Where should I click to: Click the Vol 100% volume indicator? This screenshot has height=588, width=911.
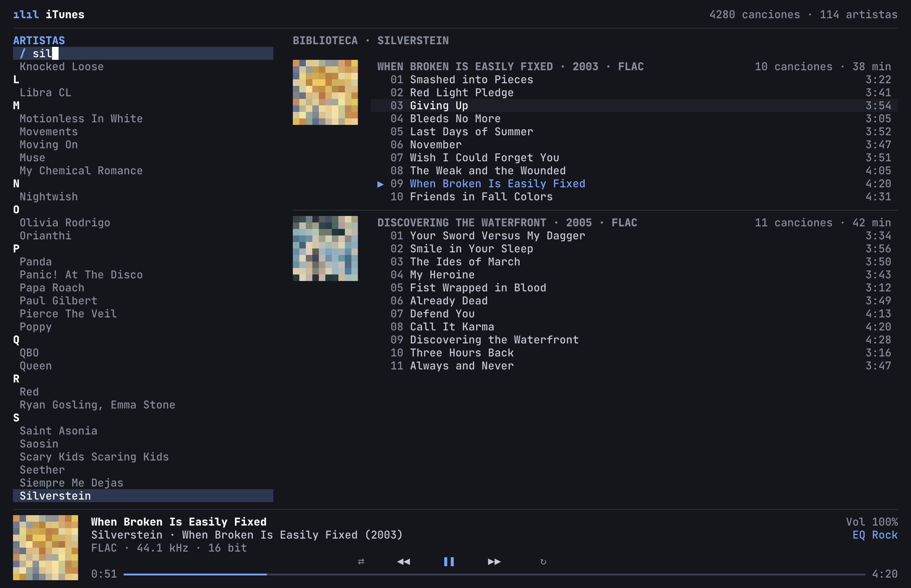[x=872, y=522]
